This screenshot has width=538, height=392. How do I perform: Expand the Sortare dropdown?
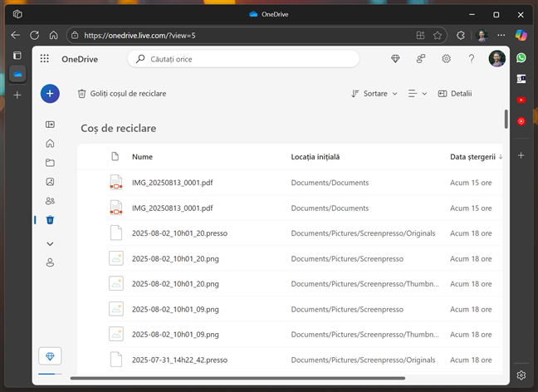(x=374, y=93)
